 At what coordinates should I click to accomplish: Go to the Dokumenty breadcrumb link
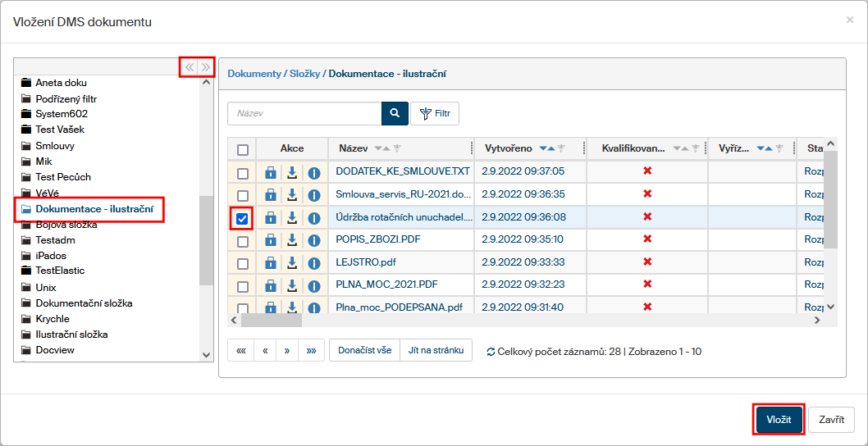coord(254,74)
